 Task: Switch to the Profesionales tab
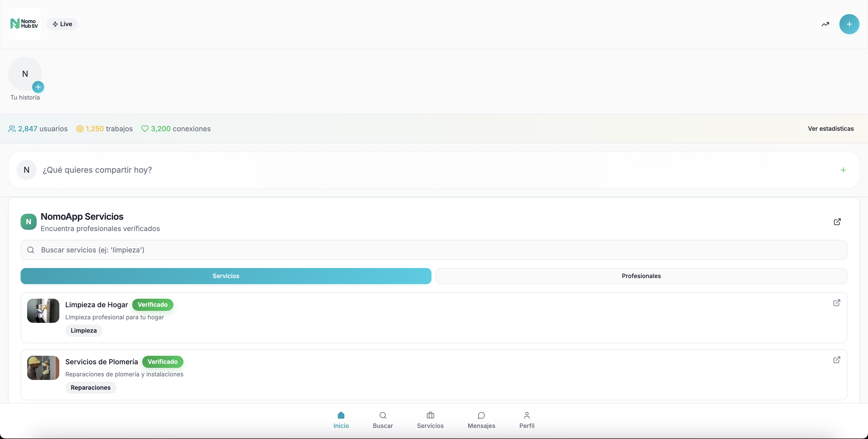tap(641, 276)
